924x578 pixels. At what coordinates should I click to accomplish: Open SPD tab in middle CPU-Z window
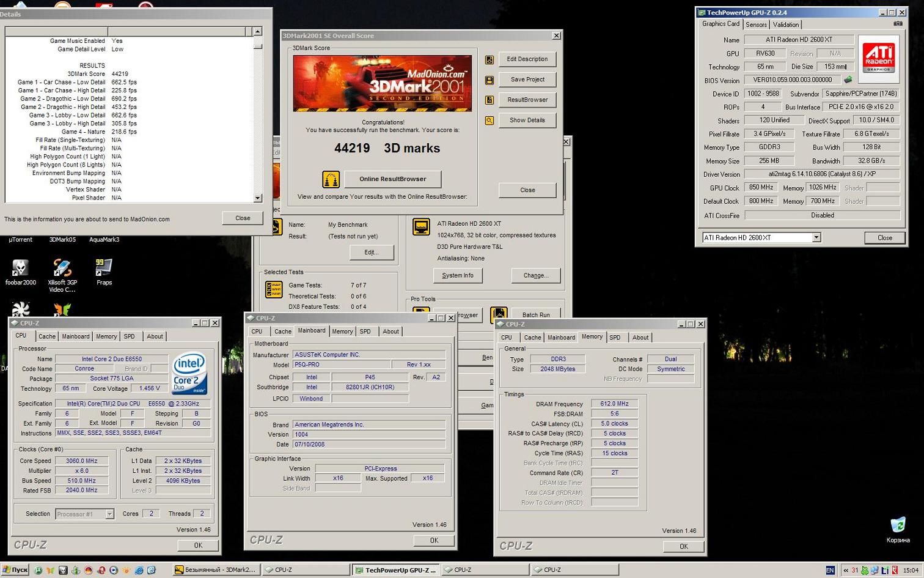point(365,332)
